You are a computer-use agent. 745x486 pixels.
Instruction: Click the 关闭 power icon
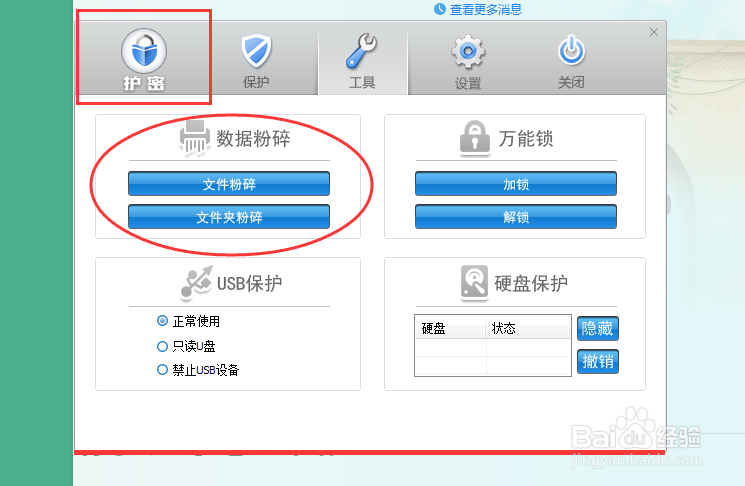pyautogui.click(x=571, y=50)
